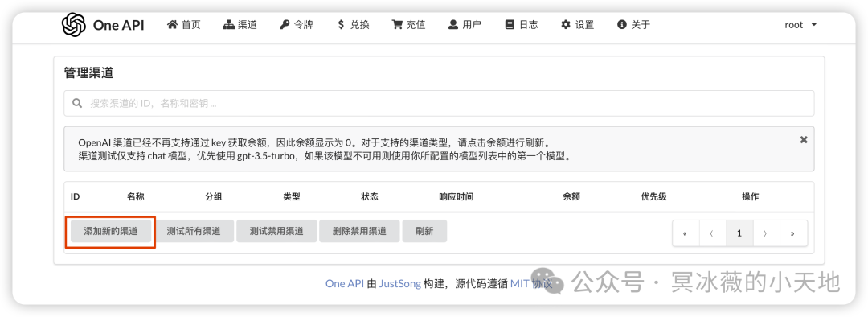Open the 关于 about page
This screenshot has width=868, height=317.
pos(634,24)
